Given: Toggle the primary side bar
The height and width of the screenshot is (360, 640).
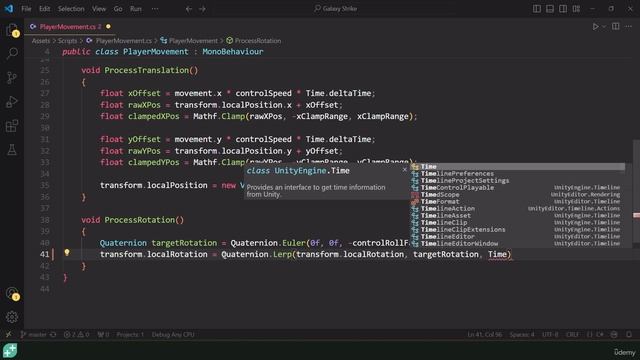Looking at the screenshot, I should coord(537,9).
